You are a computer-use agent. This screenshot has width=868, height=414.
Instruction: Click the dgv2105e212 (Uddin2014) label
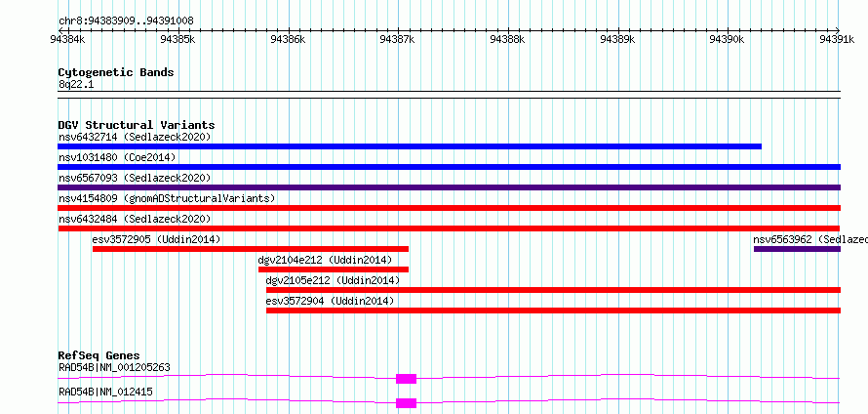tap(333, 280)
